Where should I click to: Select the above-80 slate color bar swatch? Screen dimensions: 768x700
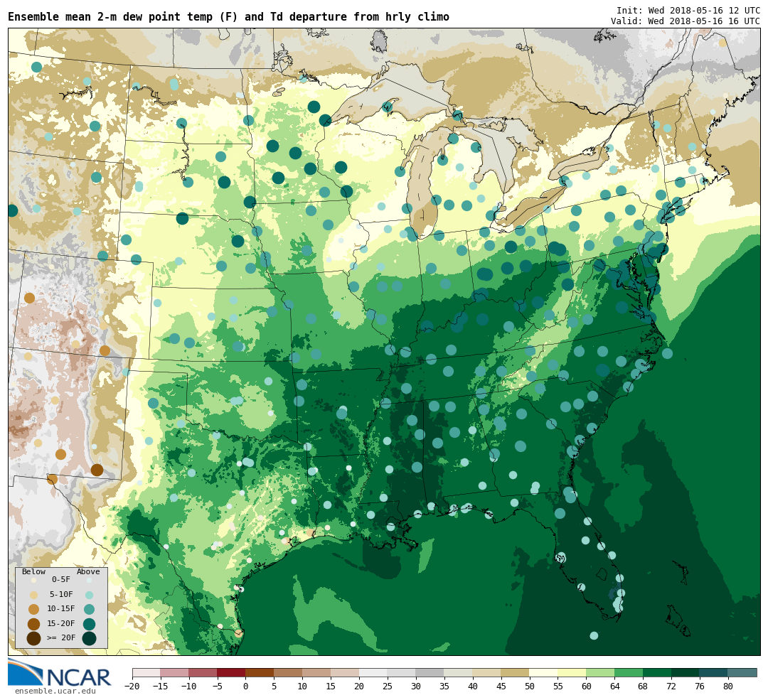click(x=742, y=672)
